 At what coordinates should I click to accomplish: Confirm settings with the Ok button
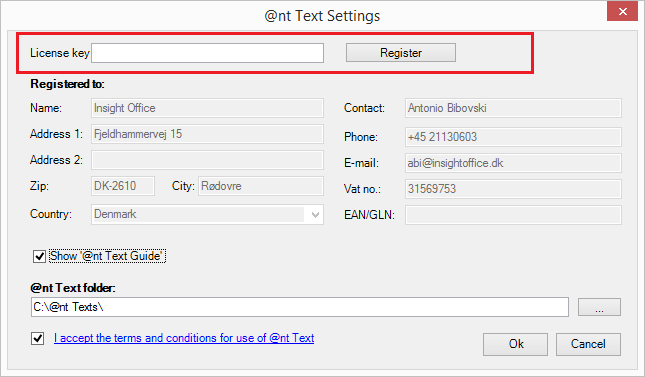pos(515,344)
